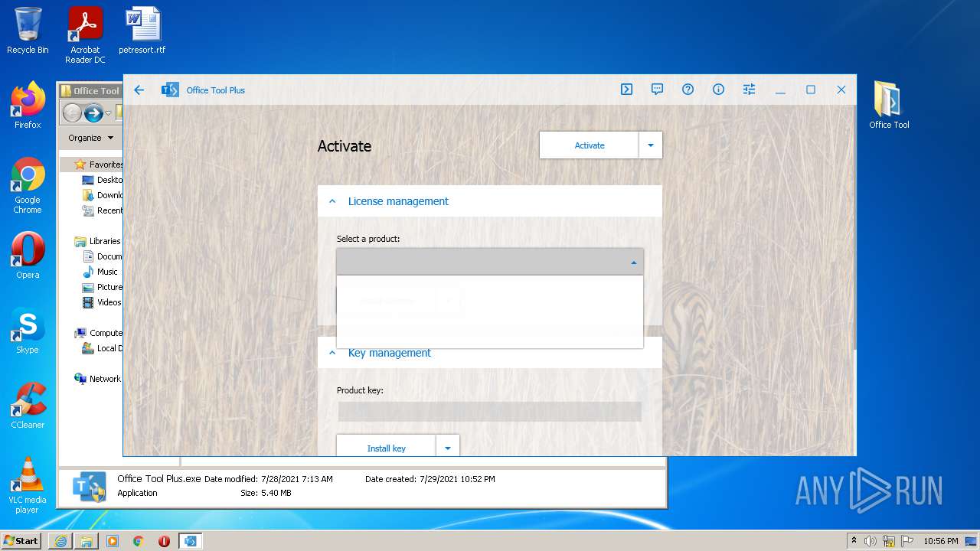
Task: Click the 10:56 PM taskbar clock
Action: click(941, 541)
